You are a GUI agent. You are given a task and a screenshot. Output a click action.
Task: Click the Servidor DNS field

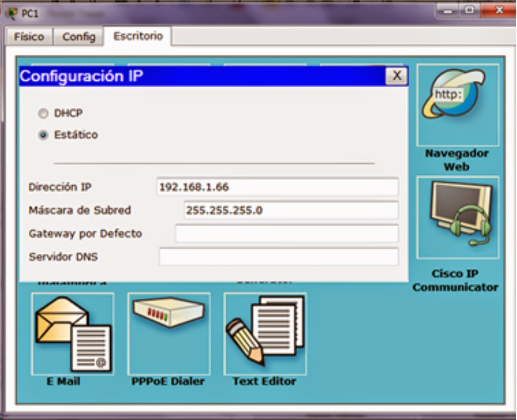pos(279,256)
